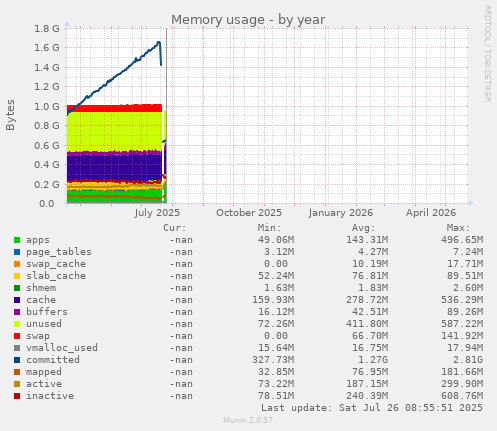Click the committed line peak on graph
Screen dimensions: 497x431
159,42
